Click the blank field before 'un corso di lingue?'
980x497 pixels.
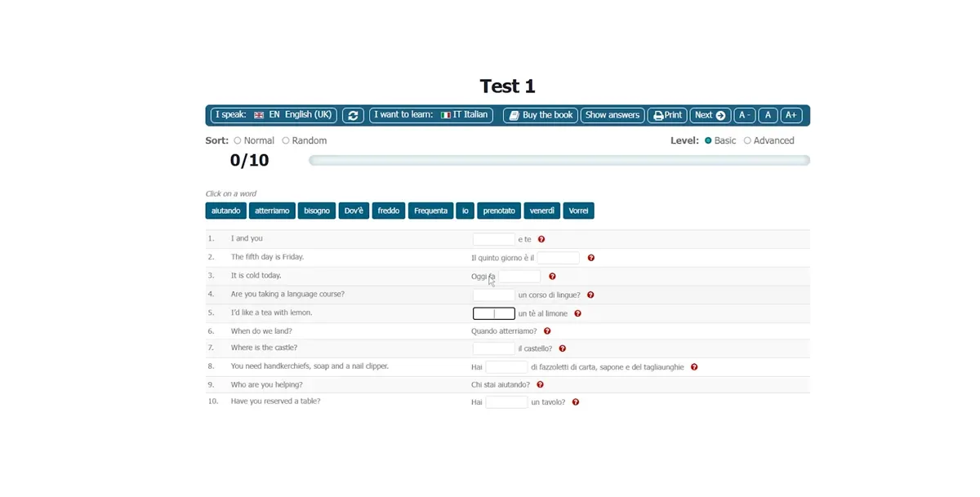coord(494,295)
